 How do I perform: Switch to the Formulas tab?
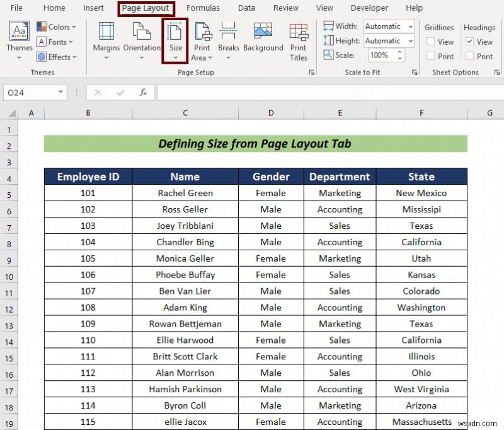pos(203,8)
